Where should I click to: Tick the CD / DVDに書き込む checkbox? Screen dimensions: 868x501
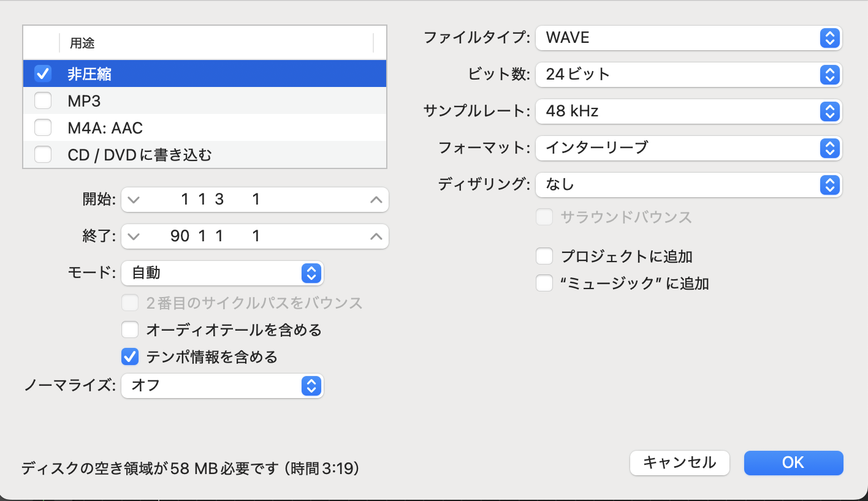[x=43, y=155]
